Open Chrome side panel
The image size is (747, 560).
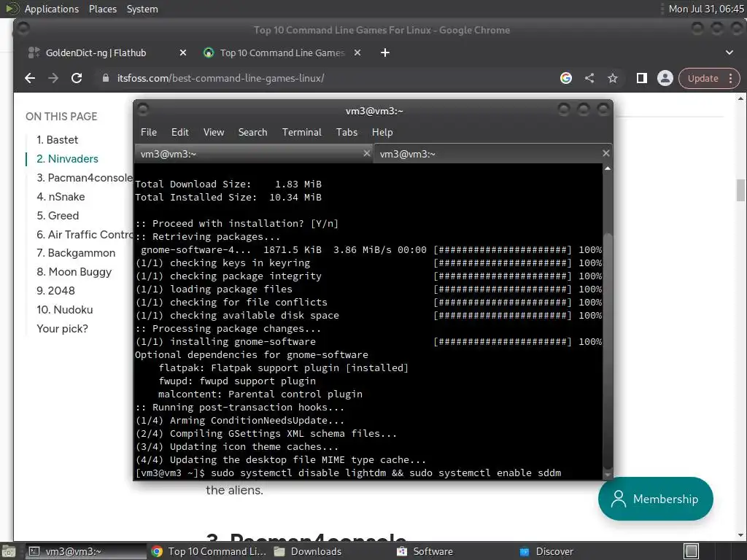click(642, 78)
